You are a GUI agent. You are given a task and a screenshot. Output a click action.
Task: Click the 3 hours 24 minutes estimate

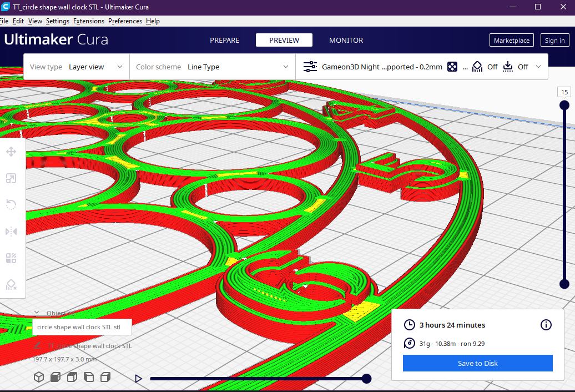452,325
